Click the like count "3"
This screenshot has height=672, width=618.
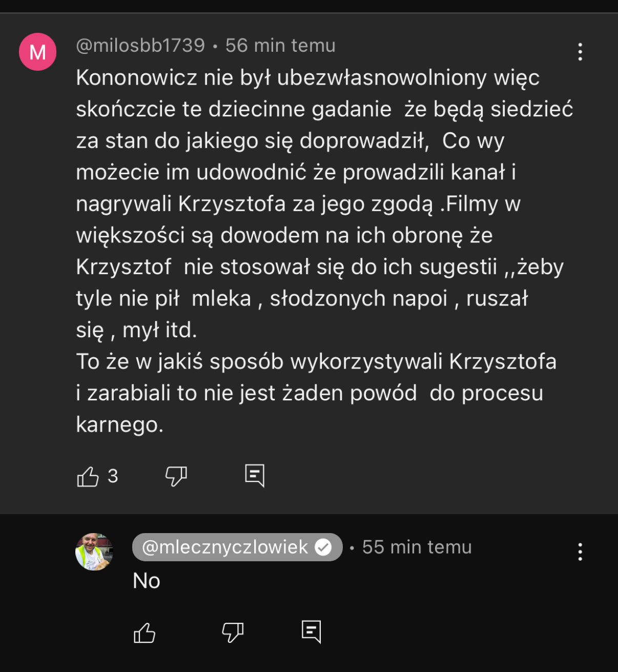113,476
